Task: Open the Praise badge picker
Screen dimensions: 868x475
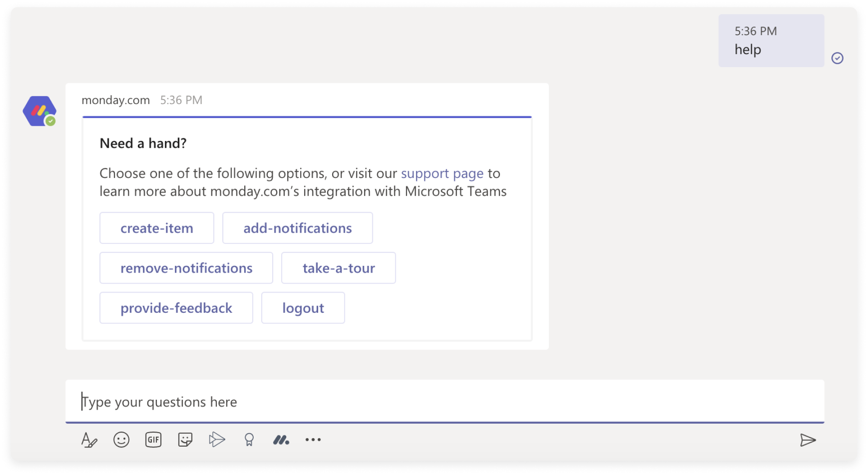Action: pyautogui.click(x=249, y=439)
